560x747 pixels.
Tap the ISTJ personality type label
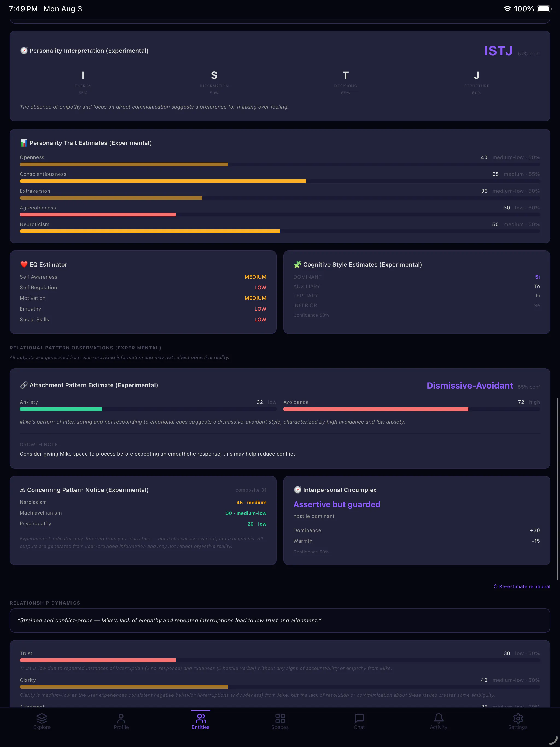pos(498,51)
